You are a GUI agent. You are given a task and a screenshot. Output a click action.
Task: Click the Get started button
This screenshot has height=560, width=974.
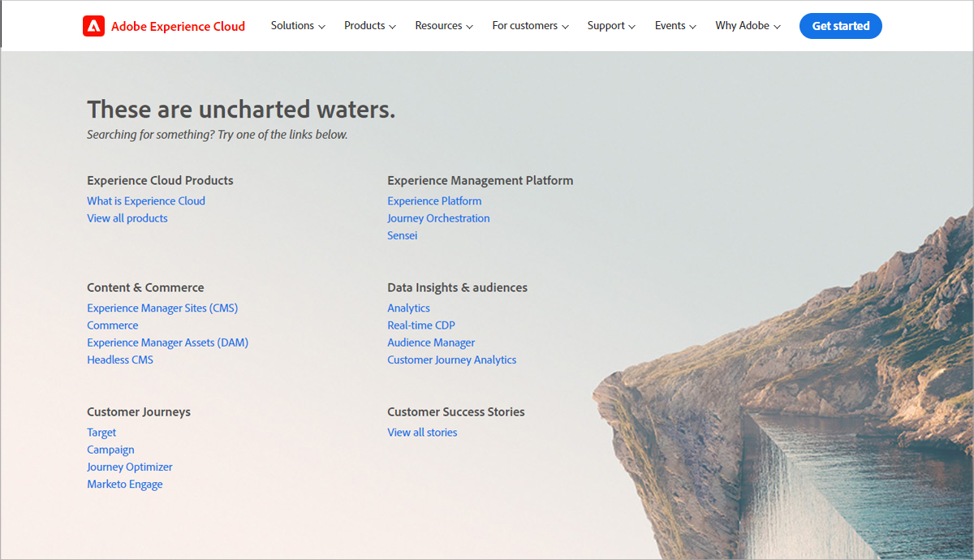point(841,26)
